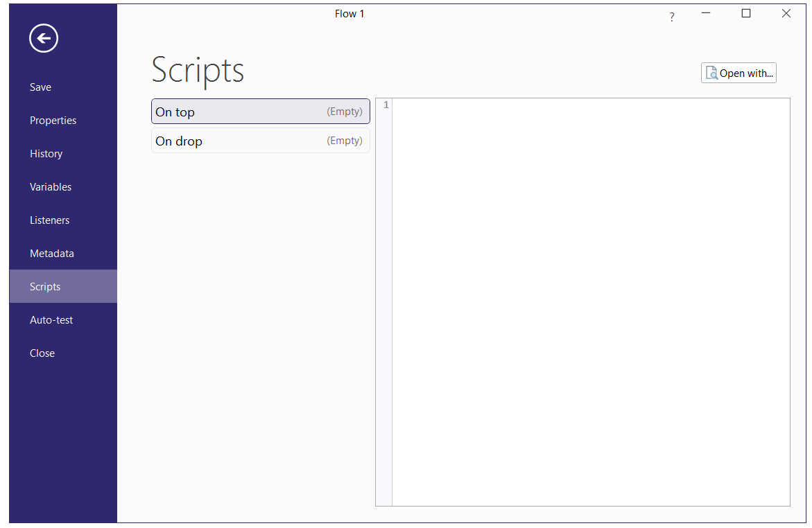This screenshot has height=528, width=812.
Task: Select the On drop script entry
Action: click(x=229, y=140)
